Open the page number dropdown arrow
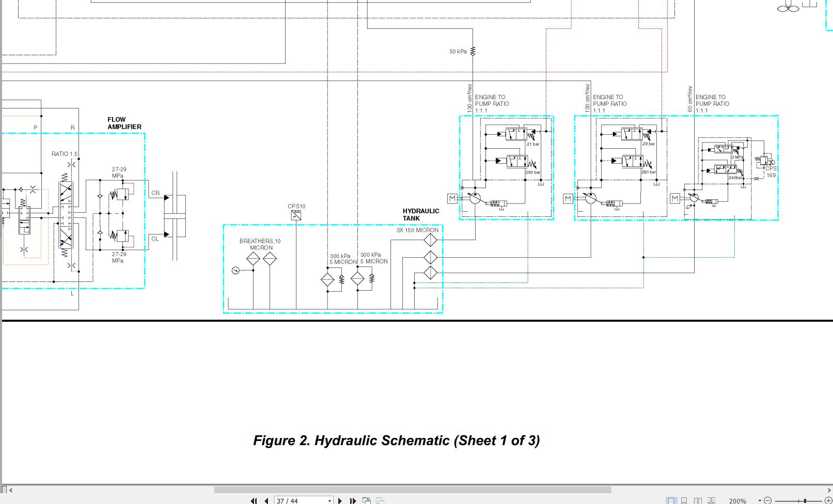 pos(329,501)
